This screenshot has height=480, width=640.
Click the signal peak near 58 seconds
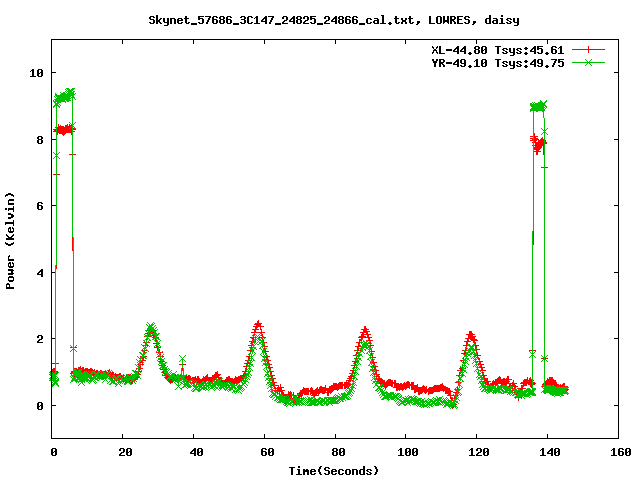click(x=258, y=326)
